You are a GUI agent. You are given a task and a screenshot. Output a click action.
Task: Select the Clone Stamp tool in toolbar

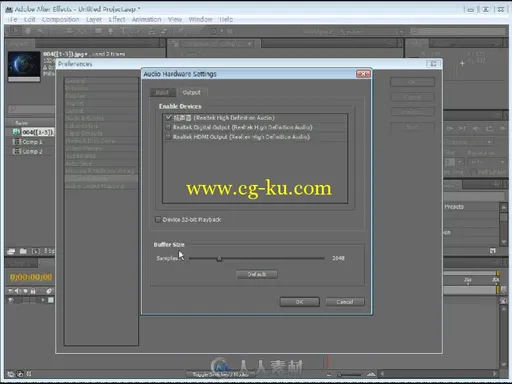pos(151,31)
